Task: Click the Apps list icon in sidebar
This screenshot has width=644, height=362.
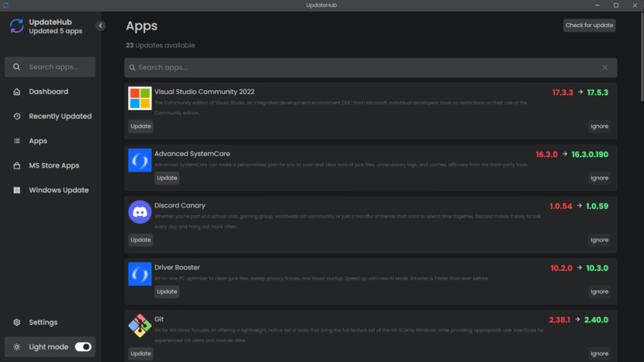Action: pyautogui.click(x=17, y=141)
